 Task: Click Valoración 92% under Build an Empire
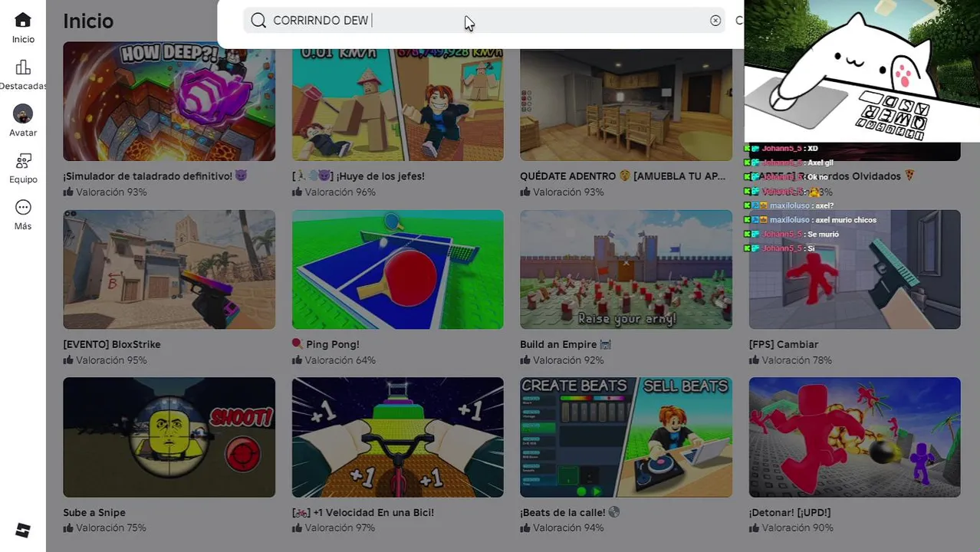[x=562, y=360]
